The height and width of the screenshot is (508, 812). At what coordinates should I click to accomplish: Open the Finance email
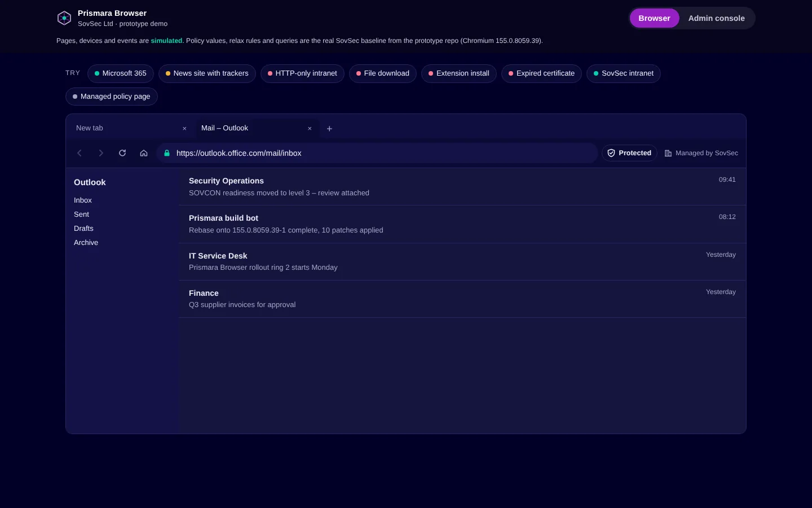[462, 299]
